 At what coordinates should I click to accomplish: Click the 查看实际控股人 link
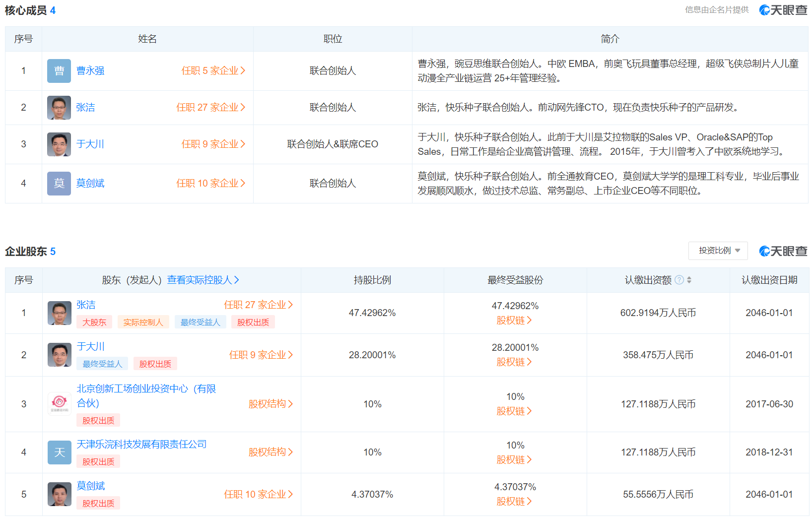point(203,280)
